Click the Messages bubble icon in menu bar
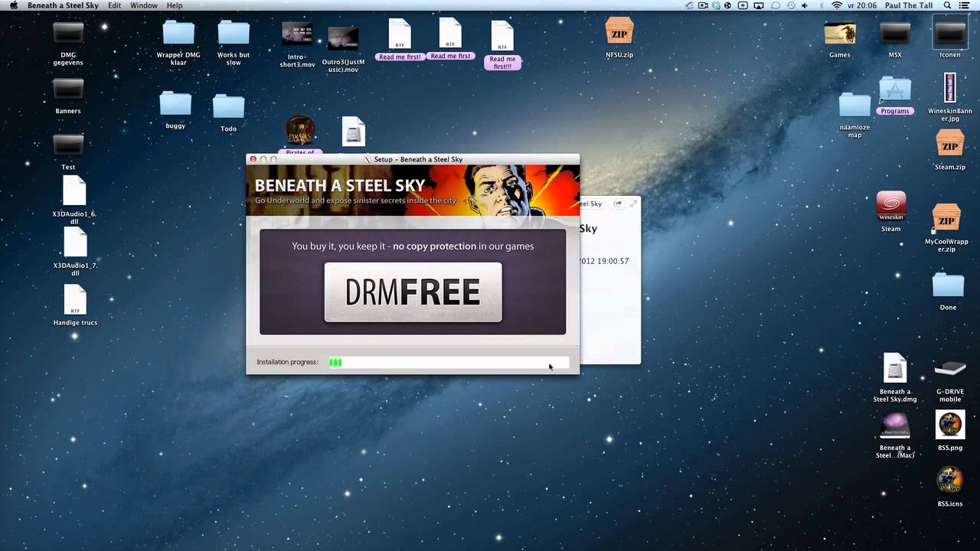980x551 pixels. (x=775, y=5)
